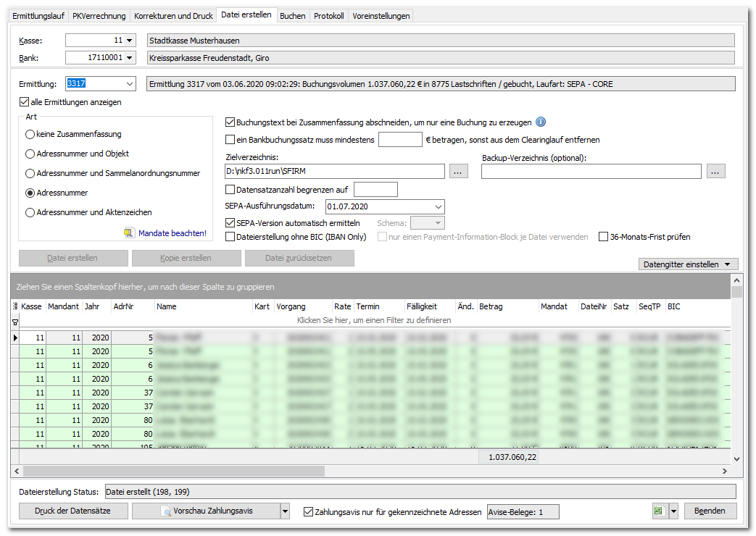Browse for Backup-Verzeichnis with the '...' button
This screenshot has height=536, width=756.
(x=716, y=171)
